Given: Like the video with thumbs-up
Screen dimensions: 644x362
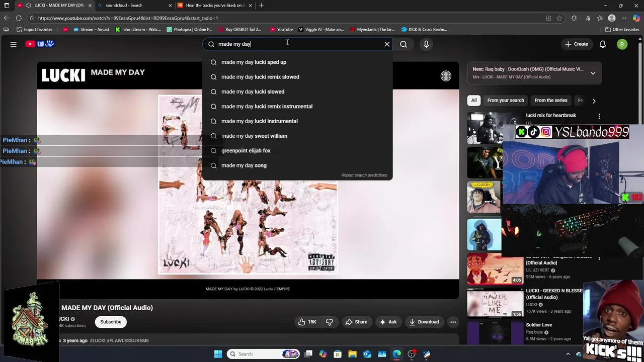Looking at the screenshot, I should coord(307,322).
